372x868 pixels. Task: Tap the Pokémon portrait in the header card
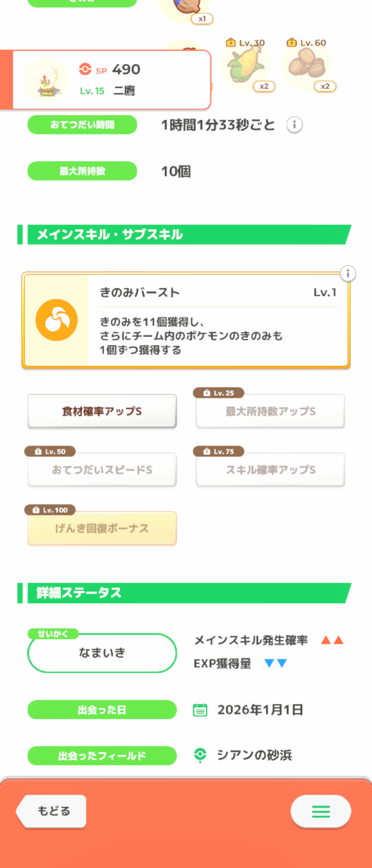pos(46,81)
